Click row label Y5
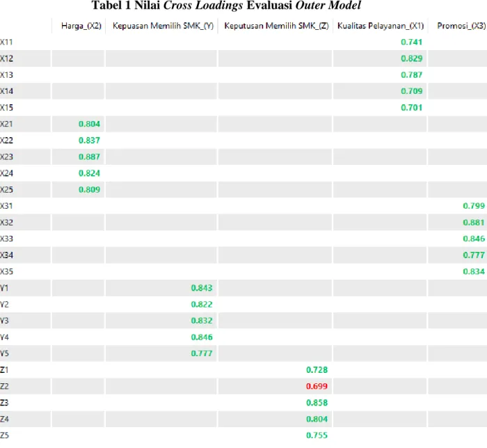 point(4,353)
